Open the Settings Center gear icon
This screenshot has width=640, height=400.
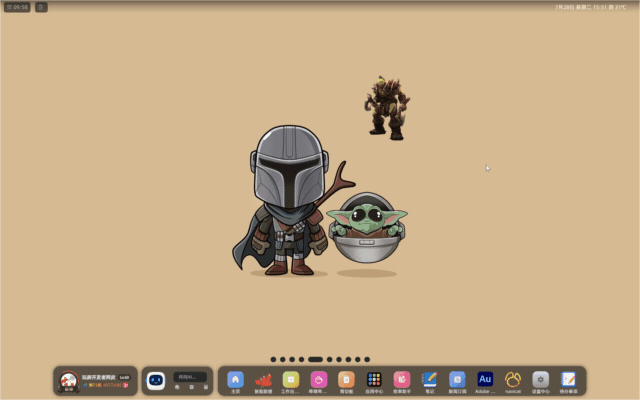(541, 380)
